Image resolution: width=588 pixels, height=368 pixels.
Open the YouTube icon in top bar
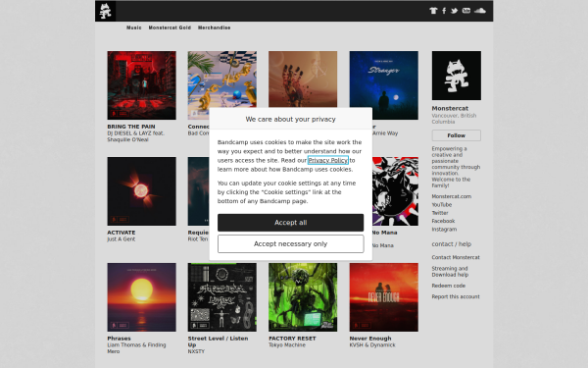tap(466, 11)
